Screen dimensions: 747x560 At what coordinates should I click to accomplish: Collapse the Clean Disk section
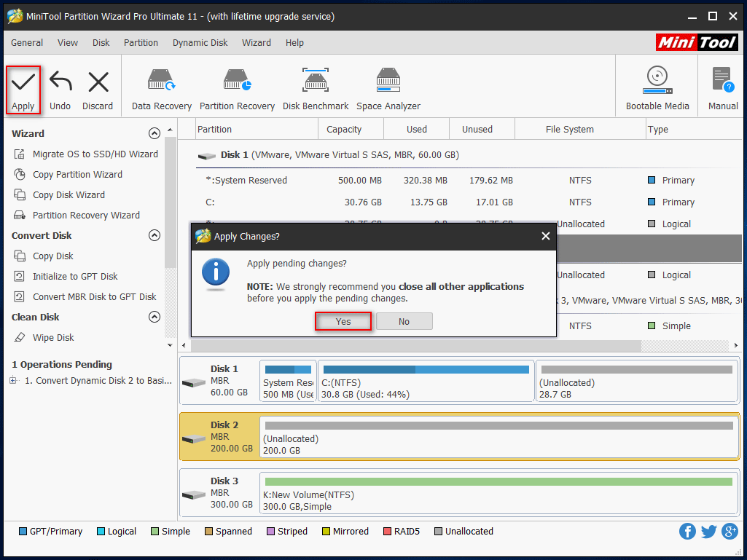tap(155, 317)
